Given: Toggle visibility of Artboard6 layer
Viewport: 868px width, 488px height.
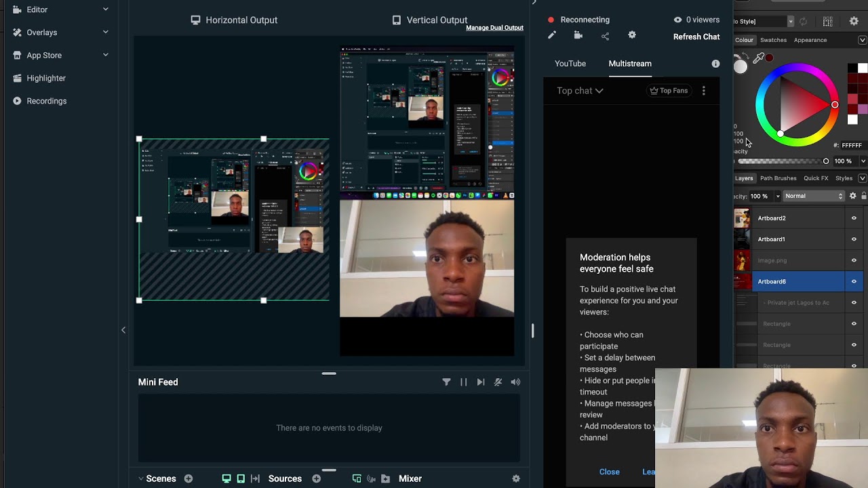Looking at the screenshot, I should tap(854, 281).
